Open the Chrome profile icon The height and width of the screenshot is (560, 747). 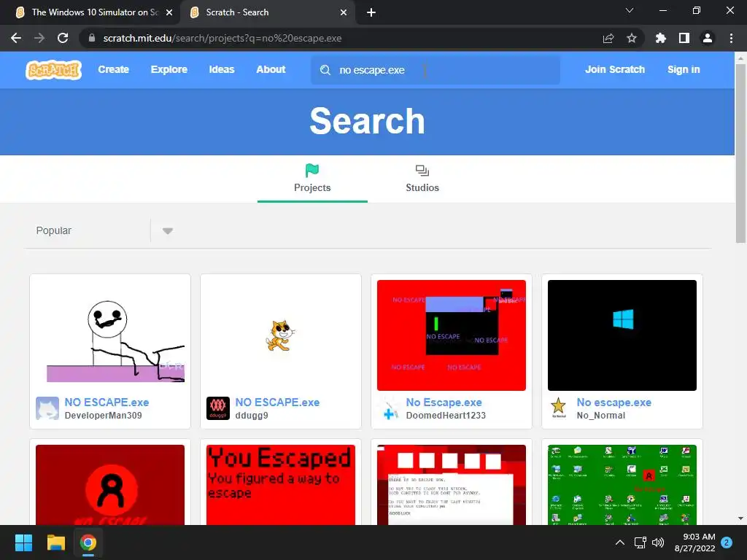point(708,38)
